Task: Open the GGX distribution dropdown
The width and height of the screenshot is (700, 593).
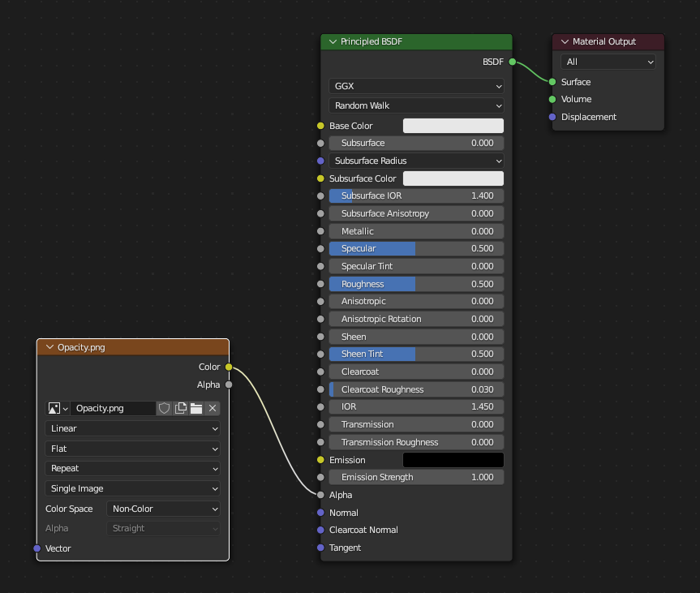Action: pos(416,86)
